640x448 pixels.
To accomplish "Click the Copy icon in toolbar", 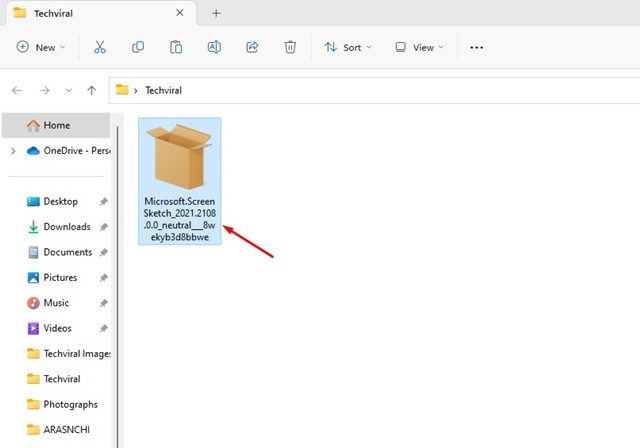I will tap(138, 47).
